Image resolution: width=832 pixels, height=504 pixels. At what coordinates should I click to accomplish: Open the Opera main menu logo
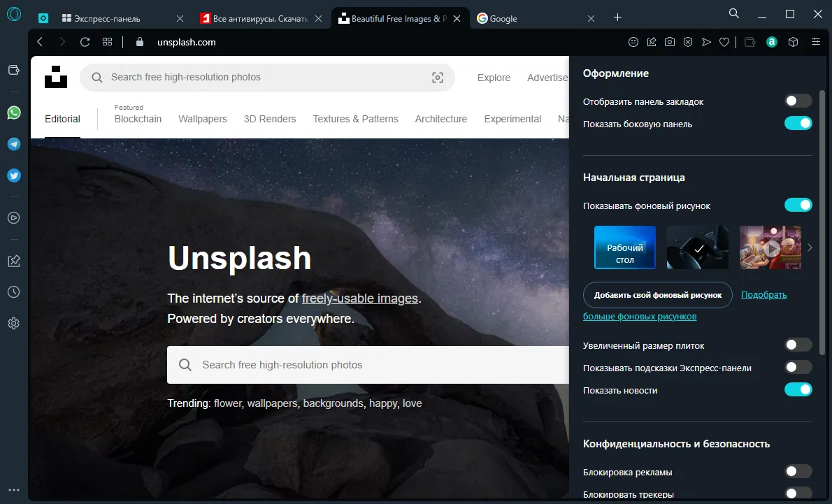pos(14,14)
